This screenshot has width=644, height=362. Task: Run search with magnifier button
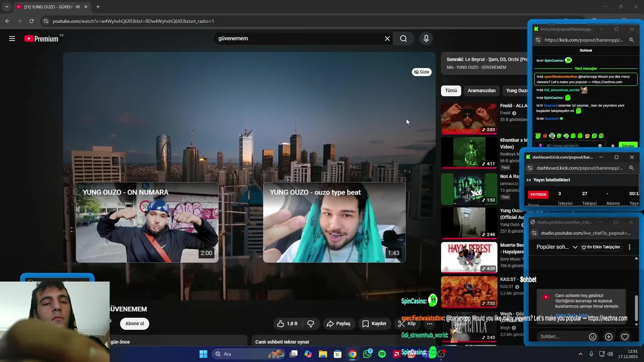(x=404, y=38)
